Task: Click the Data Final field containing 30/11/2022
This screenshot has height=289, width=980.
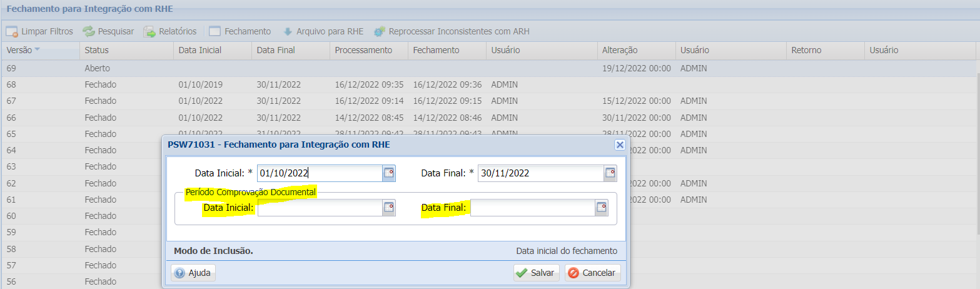Action: (x=540, y=173)
